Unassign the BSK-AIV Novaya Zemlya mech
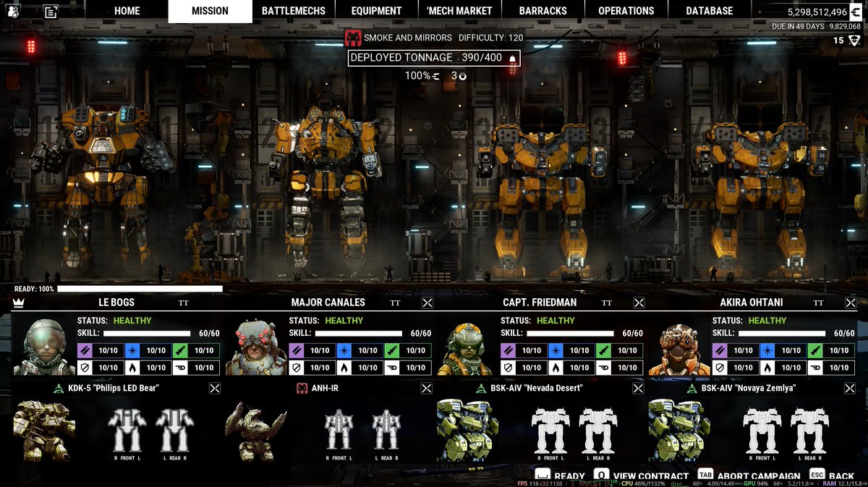The width and height of the screenshot is (868, 487). (850, 389)
